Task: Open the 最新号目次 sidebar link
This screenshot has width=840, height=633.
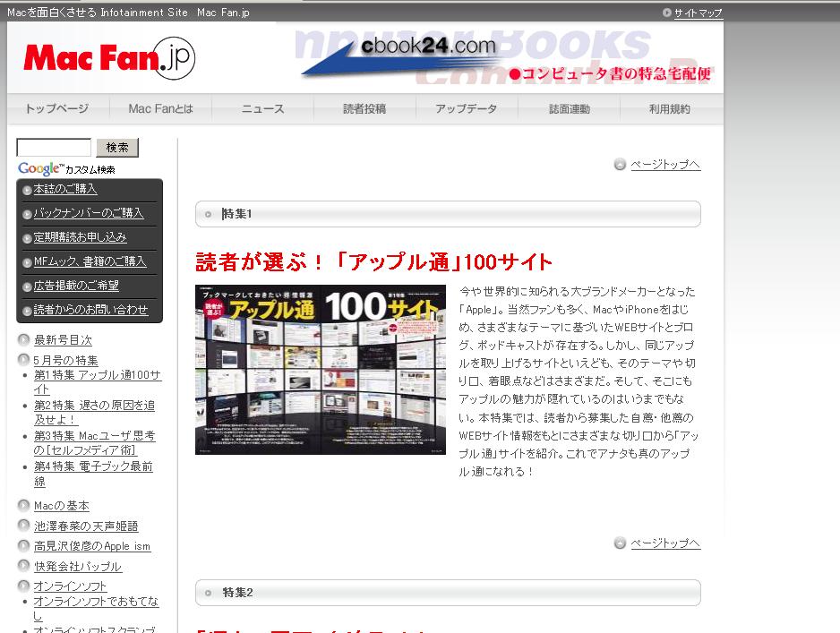Action: pyautogui.click(x=63, y=340)
